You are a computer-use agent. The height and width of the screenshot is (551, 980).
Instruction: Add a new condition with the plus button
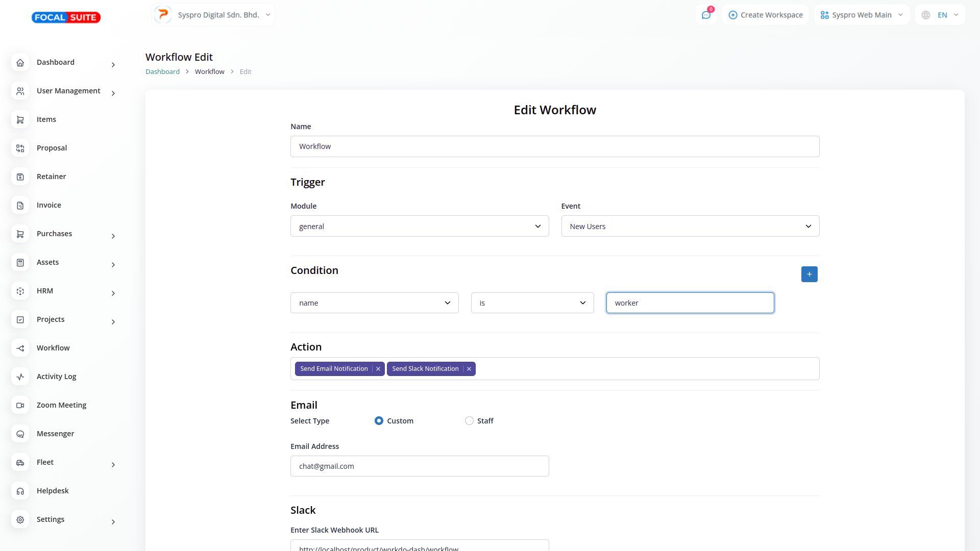[x=809, y=274]
